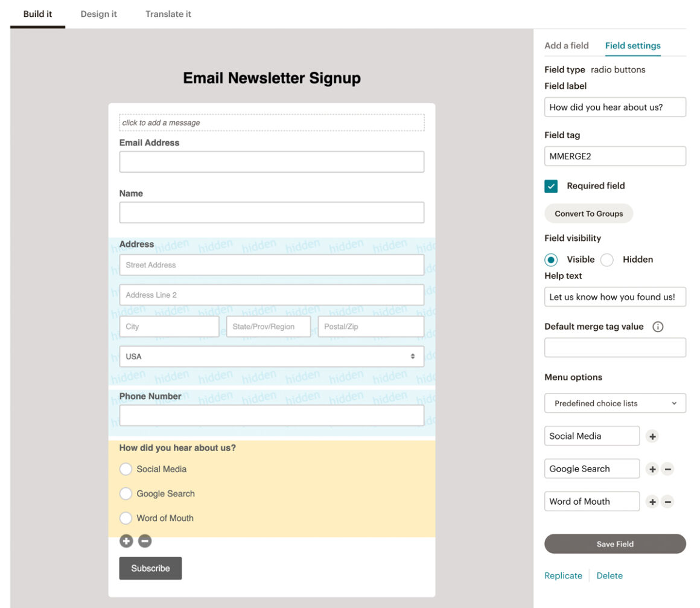Image resolution: width=700 pixels, height=608 pixels.
Task: Select the Hidden visibility radio button
Action: pyautogui.click(x=606, y=259)
